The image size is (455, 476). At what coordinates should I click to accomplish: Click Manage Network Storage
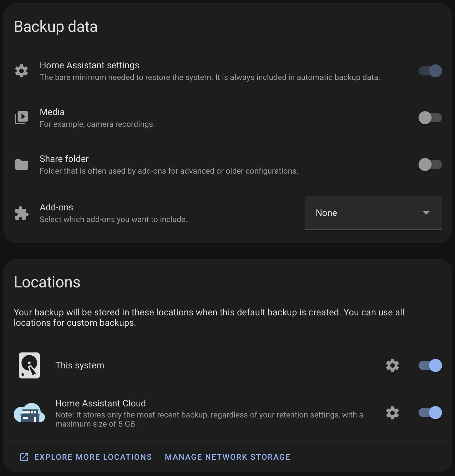point(227,456)
